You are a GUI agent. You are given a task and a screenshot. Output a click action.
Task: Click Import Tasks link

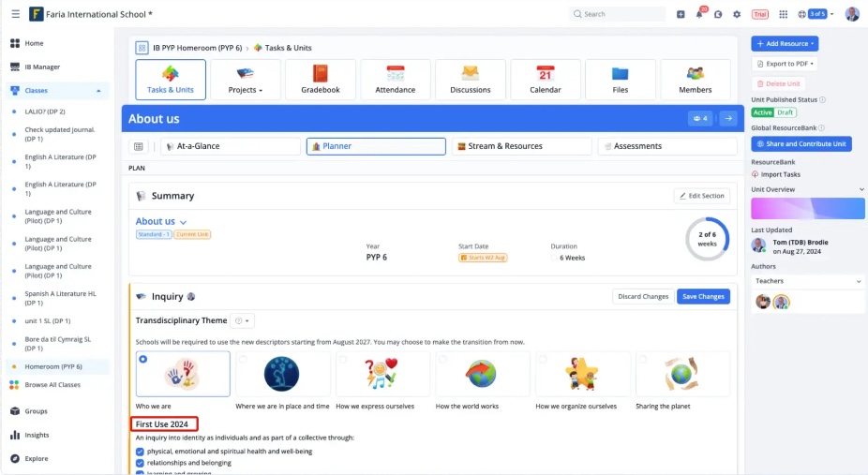775,175
